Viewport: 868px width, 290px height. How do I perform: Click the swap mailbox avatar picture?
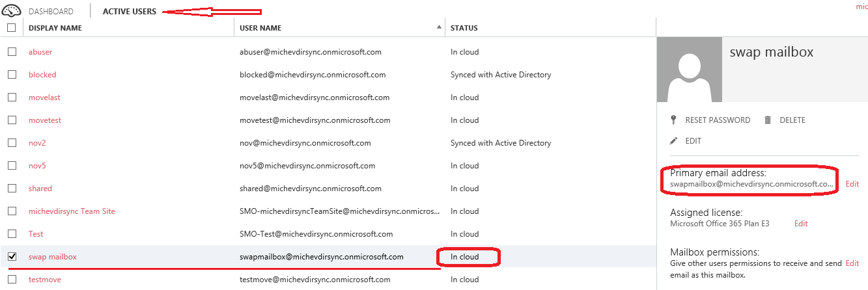click(x=689, y=70)
